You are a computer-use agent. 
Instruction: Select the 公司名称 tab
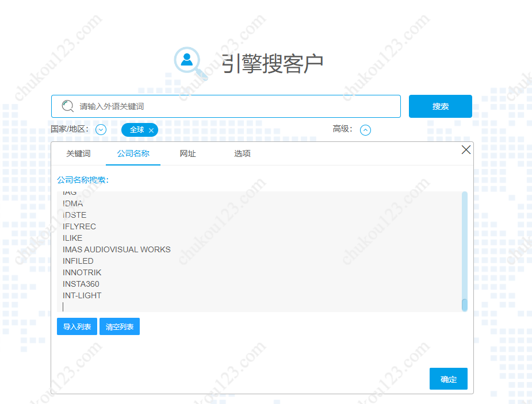click(133, 153)
